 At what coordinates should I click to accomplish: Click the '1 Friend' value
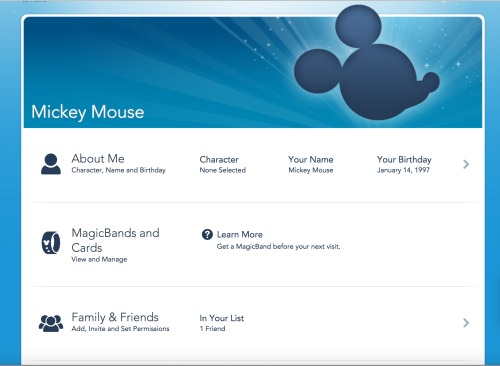coord(212,329)
